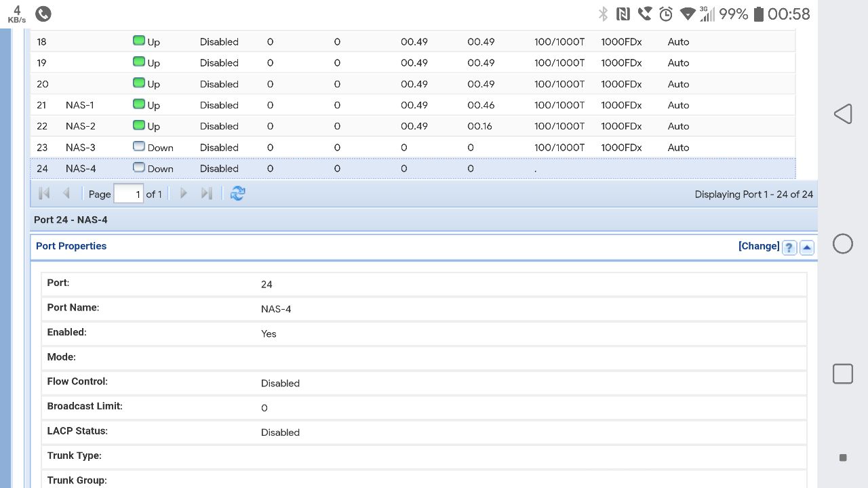Refresh the port list table
Screen dimensions: 868x488
(x=237, y=194)
